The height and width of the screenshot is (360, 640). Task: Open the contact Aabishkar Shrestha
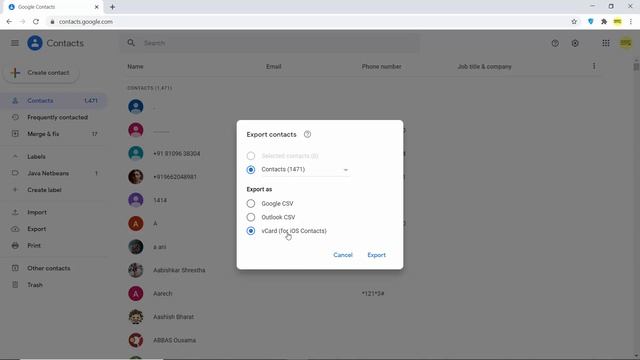click(x=179, y=270)
